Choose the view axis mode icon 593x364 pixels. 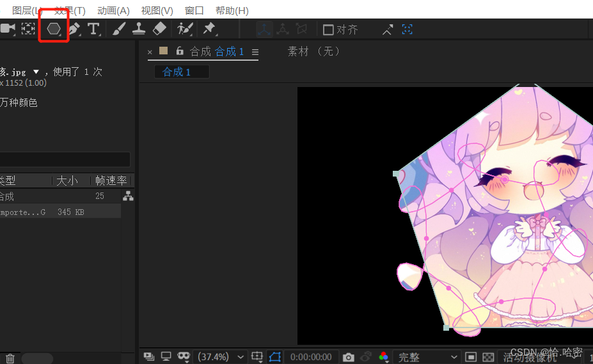(x=301, y=29)
